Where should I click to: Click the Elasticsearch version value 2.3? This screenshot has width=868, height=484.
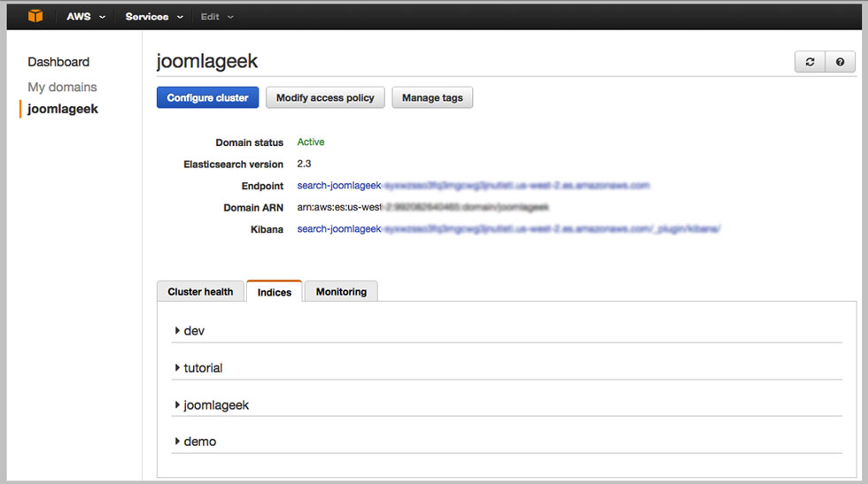(304, 164)
